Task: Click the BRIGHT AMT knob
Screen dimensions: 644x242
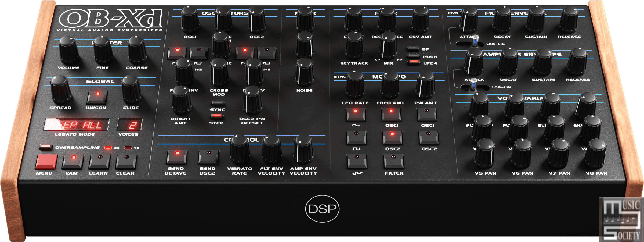Action: pyautogui.click(x=181, y=100)
